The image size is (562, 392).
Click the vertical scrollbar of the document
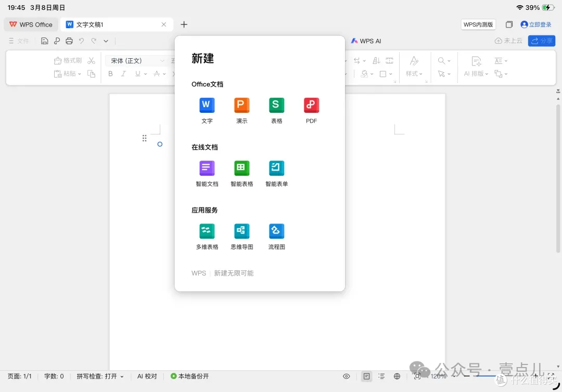[558, 179]
